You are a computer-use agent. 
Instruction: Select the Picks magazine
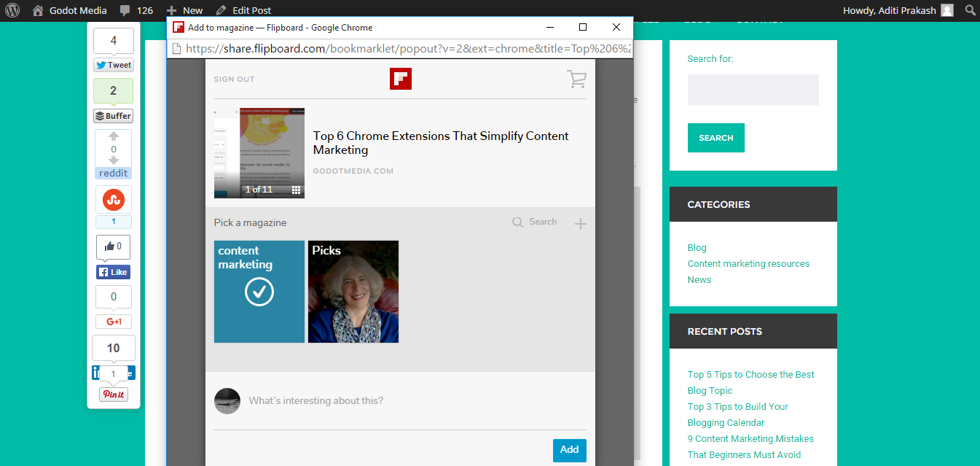(x=353, y=292)
